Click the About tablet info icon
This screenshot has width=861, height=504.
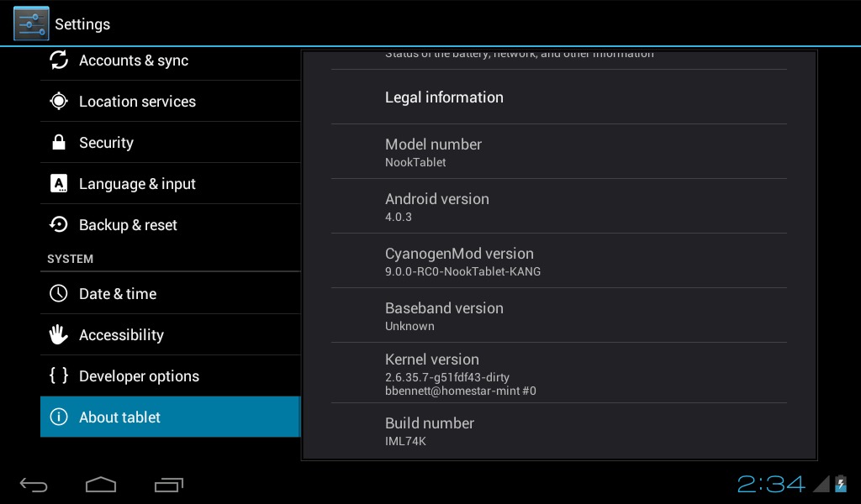[58, 417]
